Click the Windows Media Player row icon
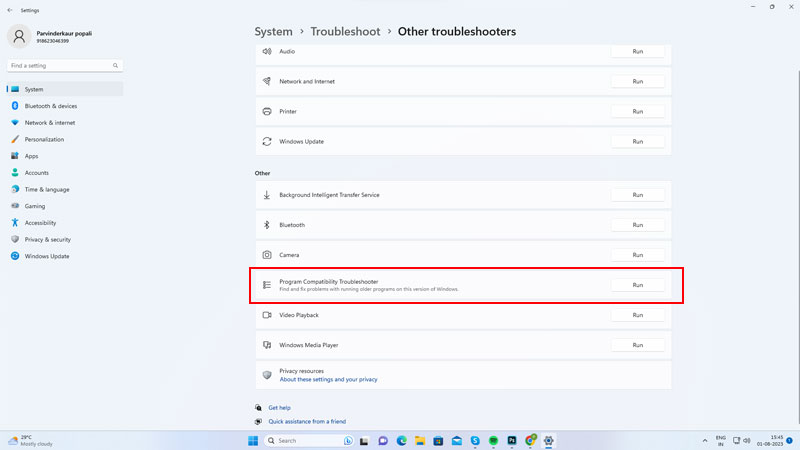 tap(267, 345)
